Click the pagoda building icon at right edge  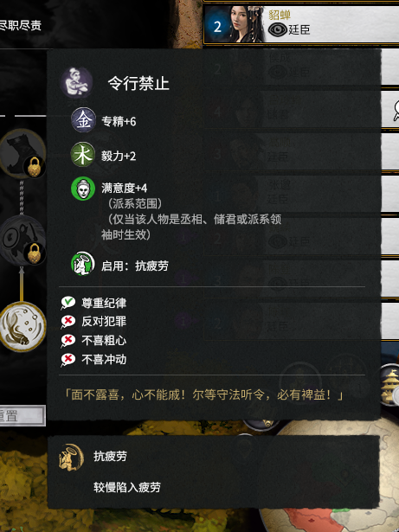[389, 386]
